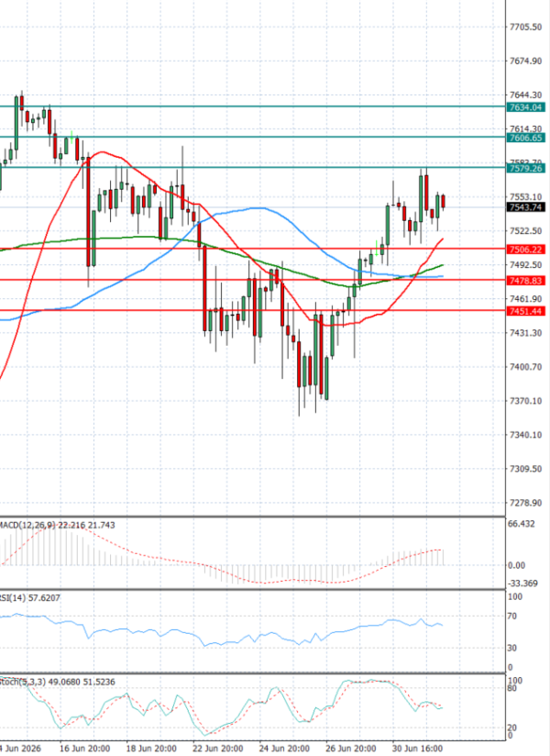Select the 7606.65 teal price label
This screenshot has height=756, width=550.
tap(525, 138)
